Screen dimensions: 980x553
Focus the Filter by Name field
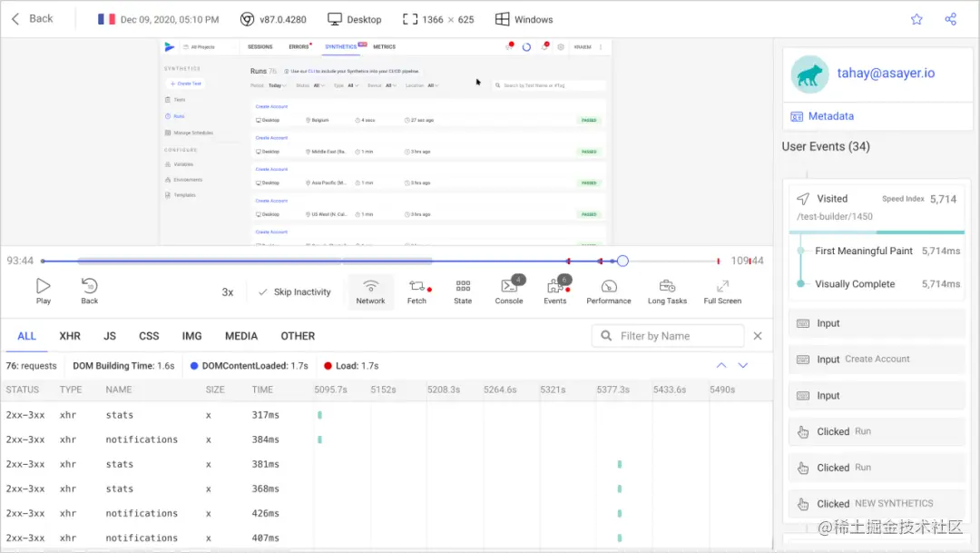668,336
